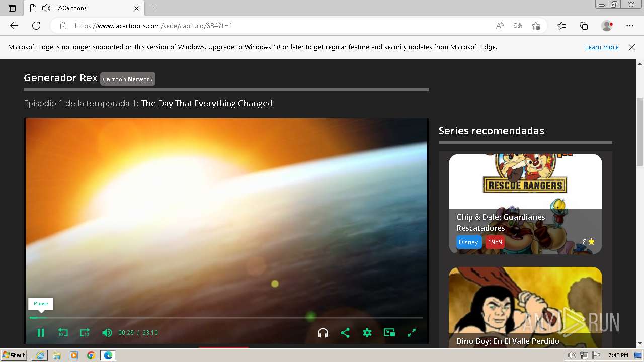Image resolution: width=644 pixels, height=362 pixels.
Task: Go back to the previous page
Action: tap(14, 26)
